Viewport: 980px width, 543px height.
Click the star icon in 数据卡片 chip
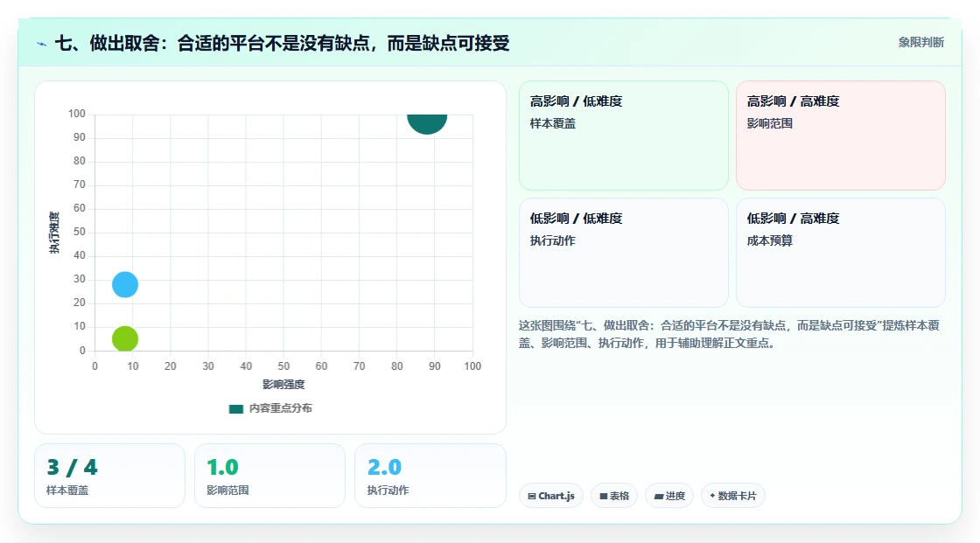coord(712,496)
